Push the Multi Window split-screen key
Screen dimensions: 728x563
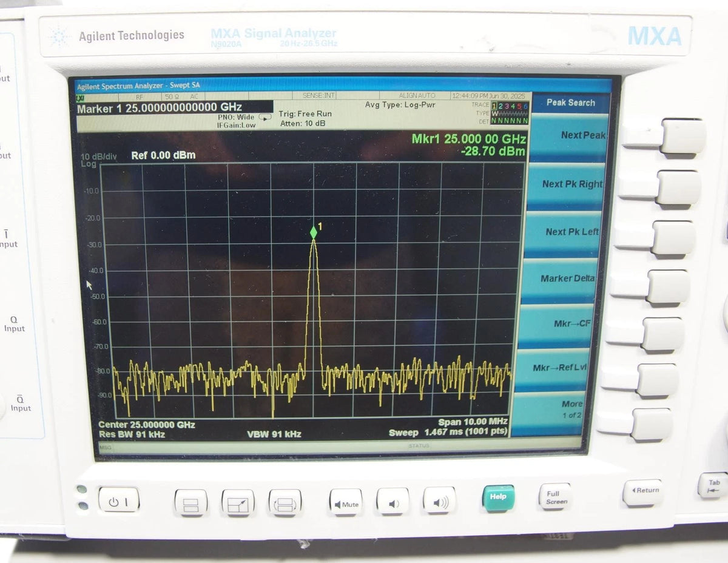click(x=191, y=503)
